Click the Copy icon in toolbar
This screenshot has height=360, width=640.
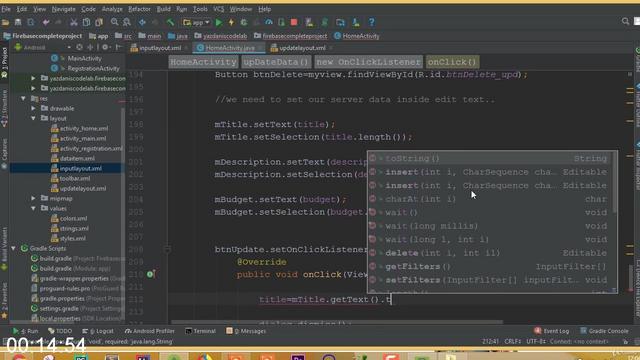[x=86, y=22]
